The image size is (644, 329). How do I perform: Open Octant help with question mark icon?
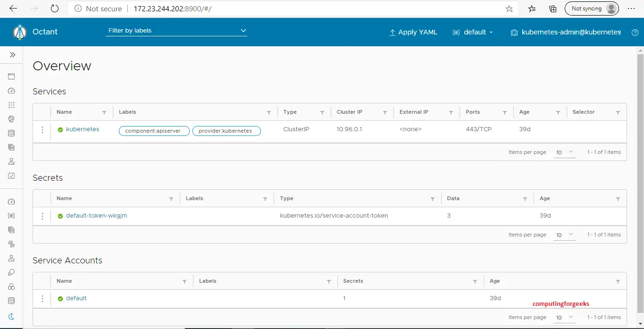coord(635,32)
